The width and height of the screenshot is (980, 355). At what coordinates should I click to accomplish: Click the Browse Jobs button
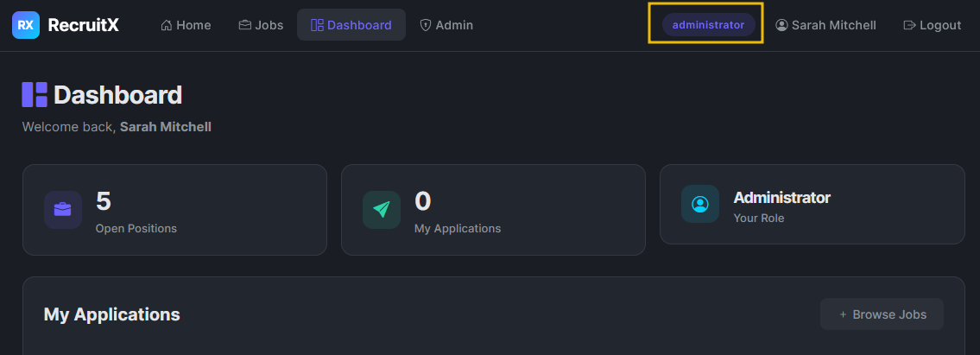point(882,314)
